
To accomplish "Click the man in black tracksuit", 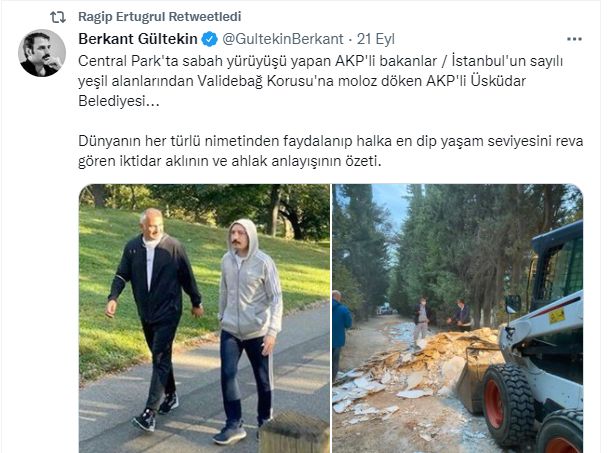I will tap(154, 317).
